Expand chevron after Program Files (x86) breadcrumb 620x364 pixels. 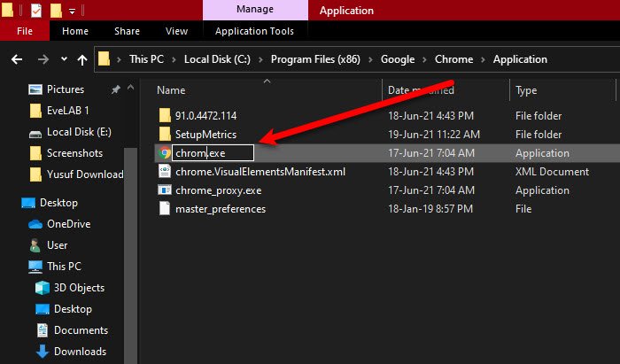(370, 60)
